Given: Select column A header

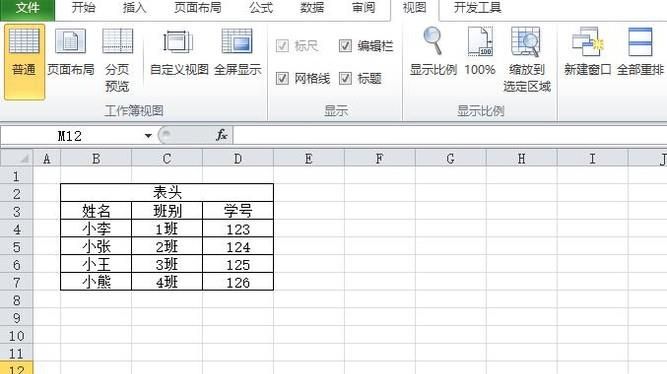Looking at the screenshot, I should click(x=47, y=159).
